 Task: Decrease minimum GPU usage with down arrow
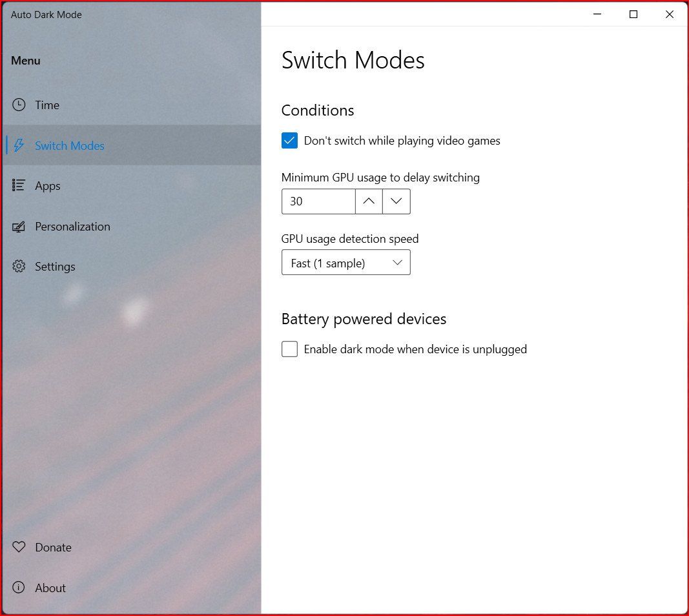pos(396,201)
